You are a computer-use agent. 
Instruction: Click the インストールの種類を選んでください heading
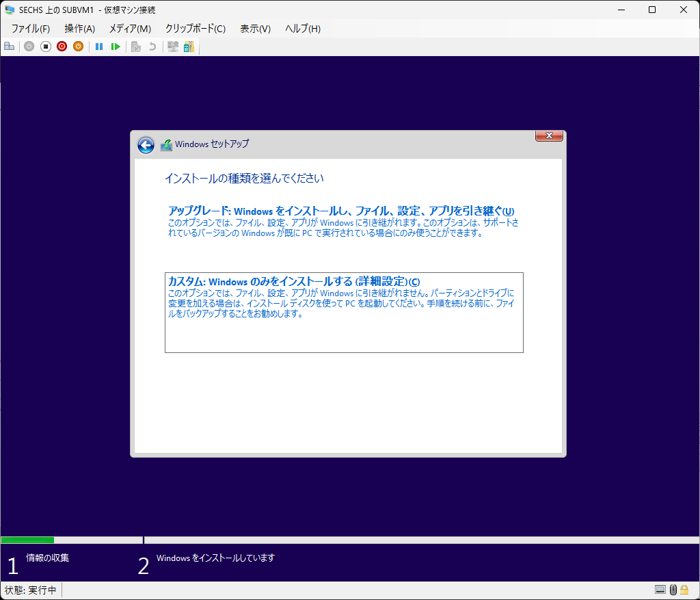244,179
